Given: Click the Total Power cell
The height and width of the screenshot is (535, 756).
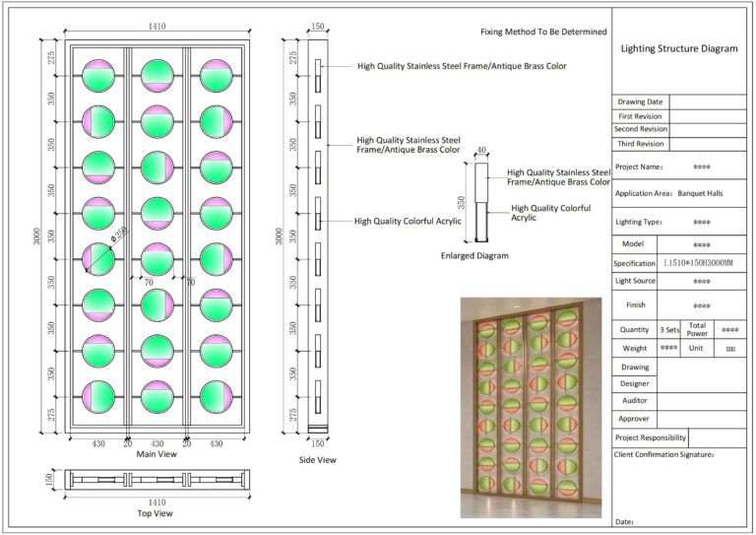Looking at the screenshot, I should pos(697,330).
